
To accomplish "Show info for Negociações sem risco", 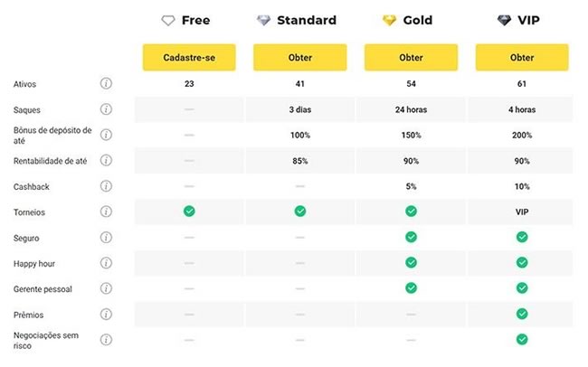I will pyautogui.click(x=106, y=340).
